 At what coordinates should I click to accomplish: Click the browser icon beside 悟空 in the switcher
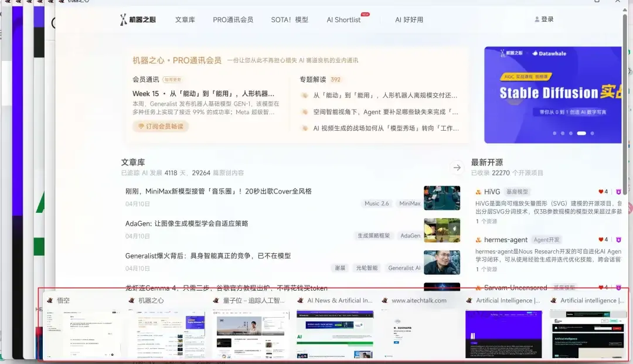click(x=50, y=300)
